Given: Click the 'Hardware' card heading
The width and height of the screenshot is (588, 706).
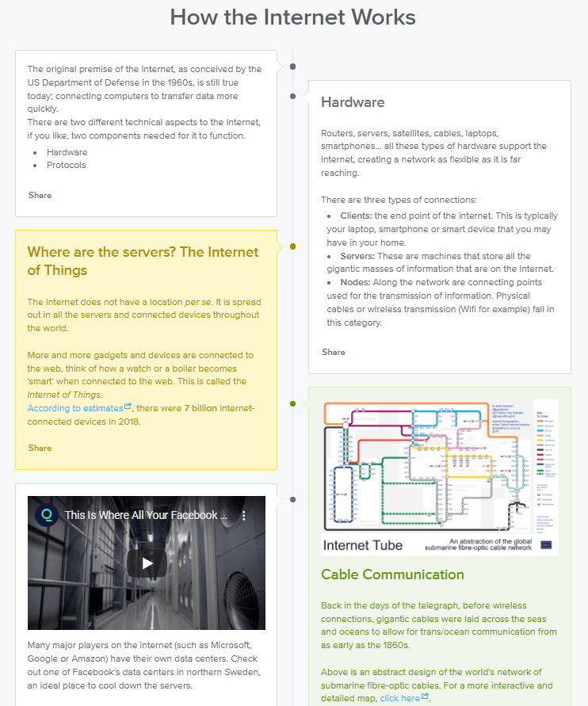Looking at the screenshot, I should coord(353,102).
